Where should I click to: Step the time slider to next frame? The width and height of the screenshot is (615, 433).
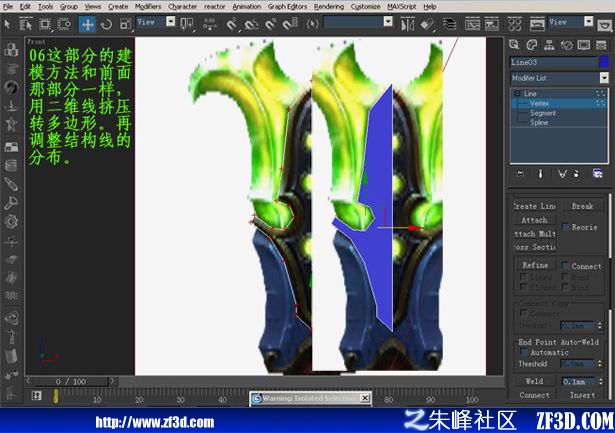[x=113, y=381]
